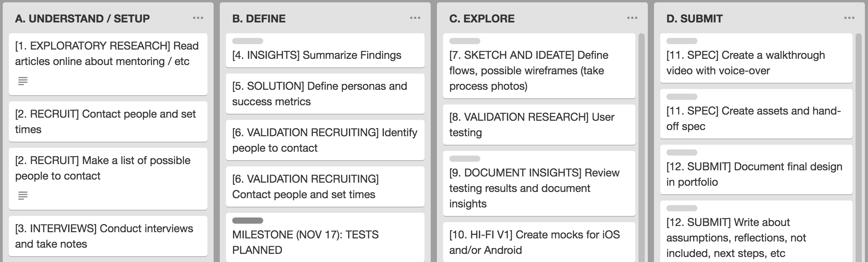Open the list menu for D. SUBMIT
The width and height of the screenshot is (868, 262).
pos(849,18)
